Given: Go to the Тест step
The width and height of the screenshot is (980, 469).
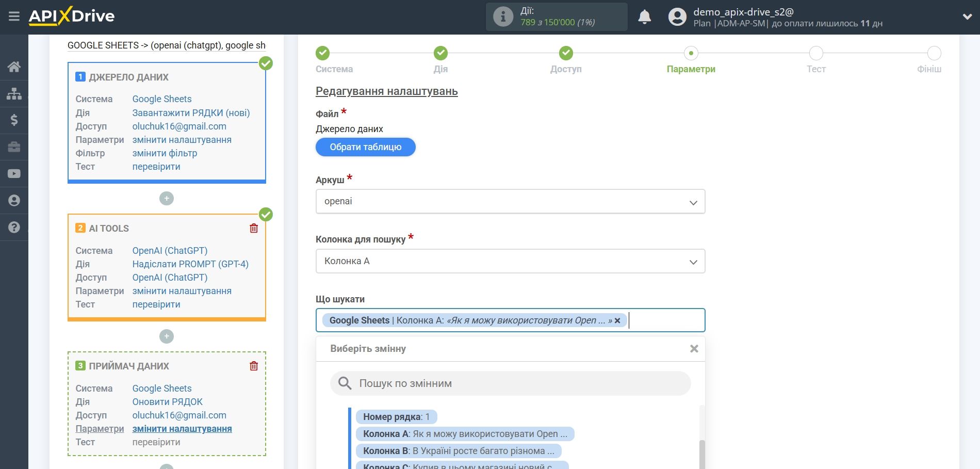Looking at the screenshot, I should [x=816, y=53].
